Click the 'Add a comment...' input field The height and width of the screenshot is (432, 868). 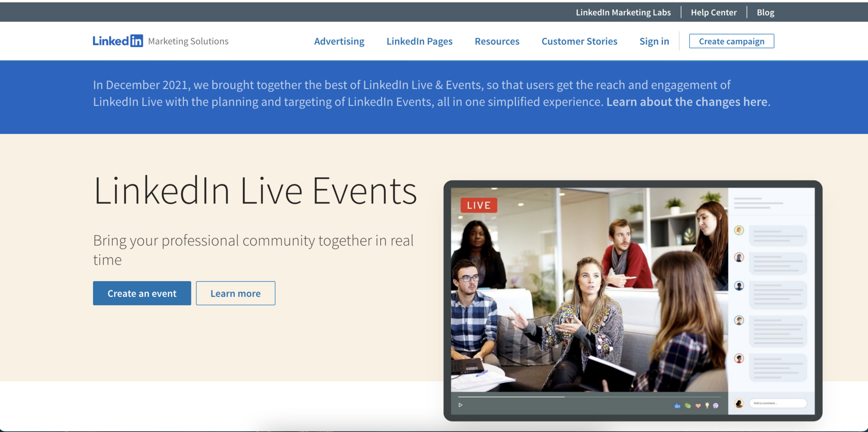pyautogui.click(x=778, y=403)
